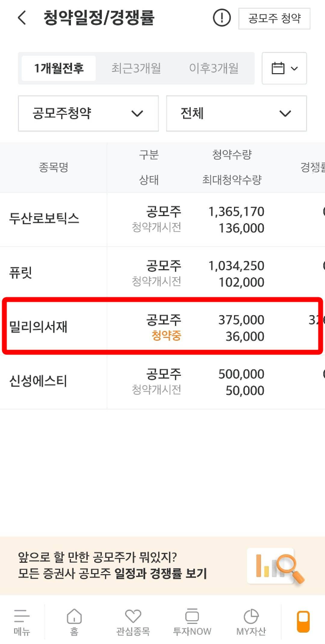Switch to the 최근3개월 tab
325x644 pixels.
tap(134, 68)
